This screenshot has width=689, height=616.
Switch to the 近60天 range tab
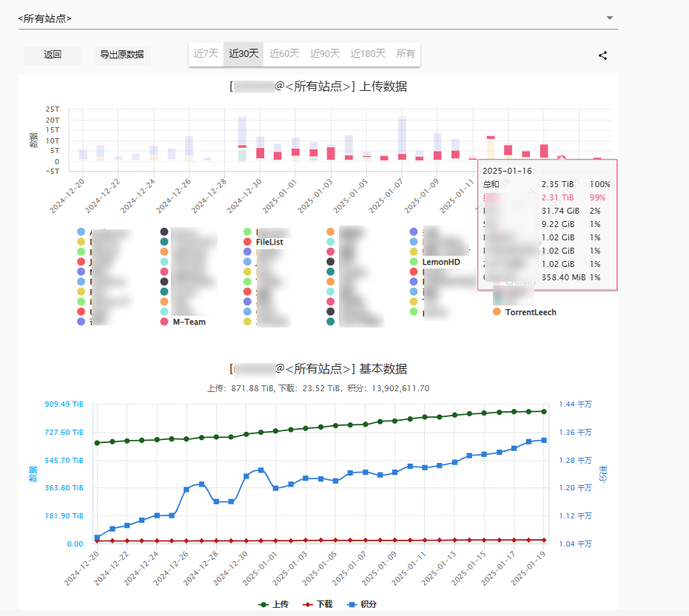point(284,54)
